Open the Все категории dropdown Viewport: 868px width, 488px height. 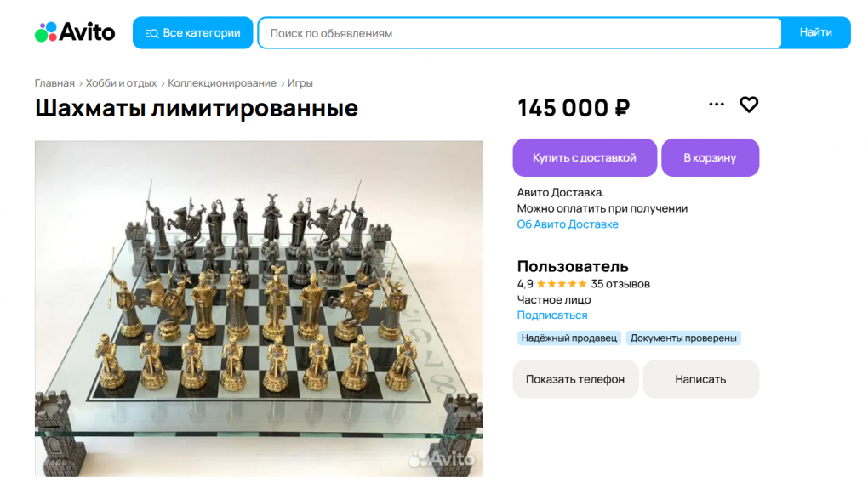(192, 32)
